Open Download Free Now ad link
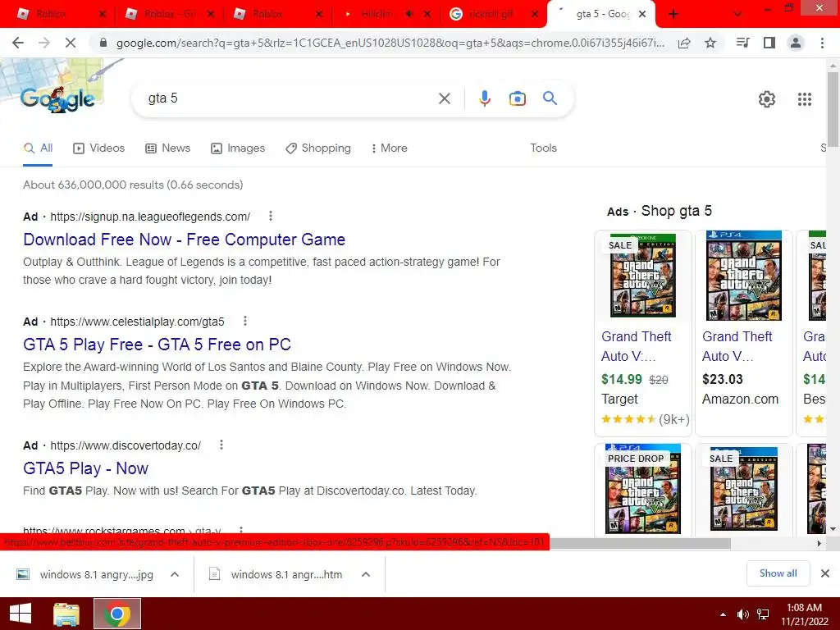The width and height of the screenshot is (840, 630). [185, 240]
